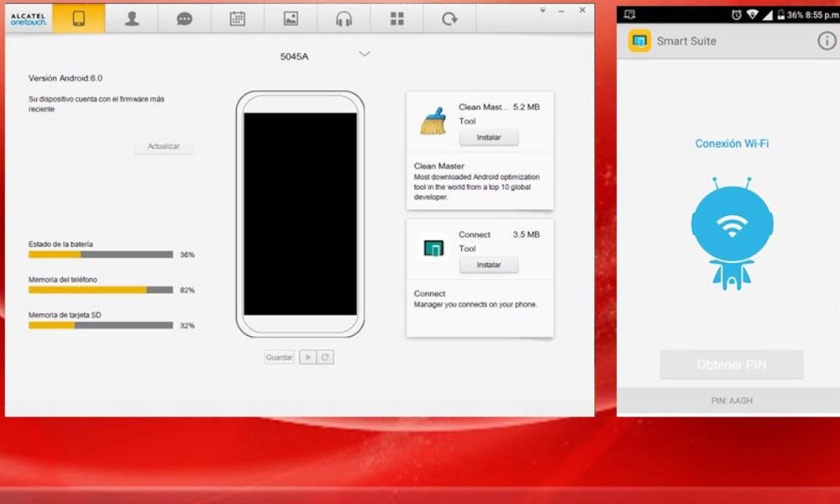Open the Applications grid tab icon
This screenshot has height=504, width=840.
click(397, 18)
